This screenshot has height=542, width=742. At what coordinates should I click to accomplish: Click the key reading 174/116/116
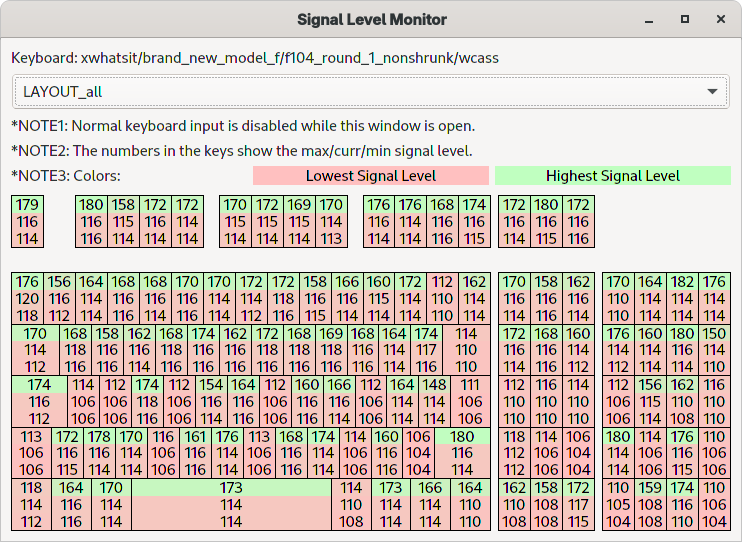coord(203,350)
